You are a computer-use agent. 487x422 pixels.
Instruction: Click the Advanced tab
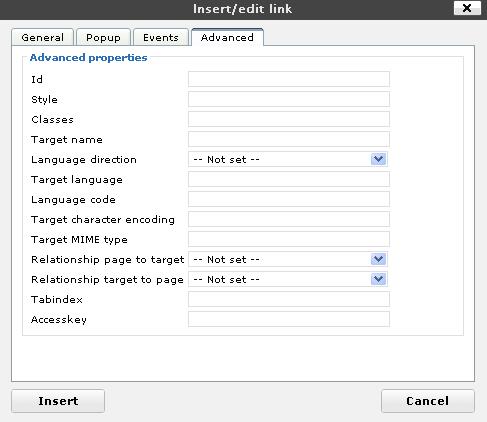(x=227, y=37)
